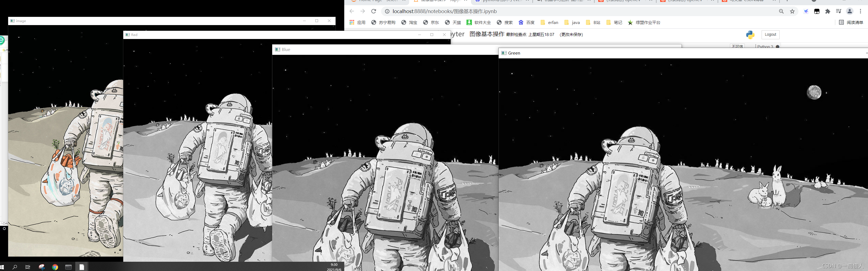The height and width of the screenshot is (271, 868).
Task: Open the 苏宁易购 bookmark
Action: pos(384,23)
